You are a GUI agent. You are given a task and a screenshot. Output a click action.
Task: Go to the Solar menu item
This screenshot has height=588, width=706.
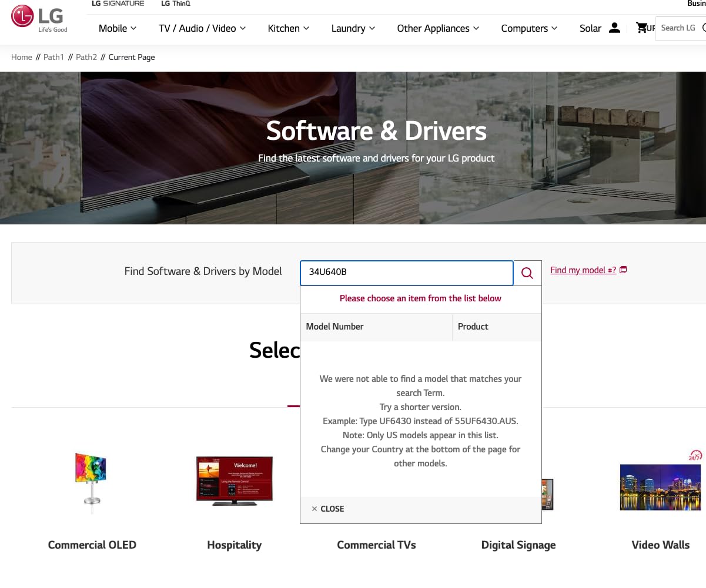coord(590,28)
